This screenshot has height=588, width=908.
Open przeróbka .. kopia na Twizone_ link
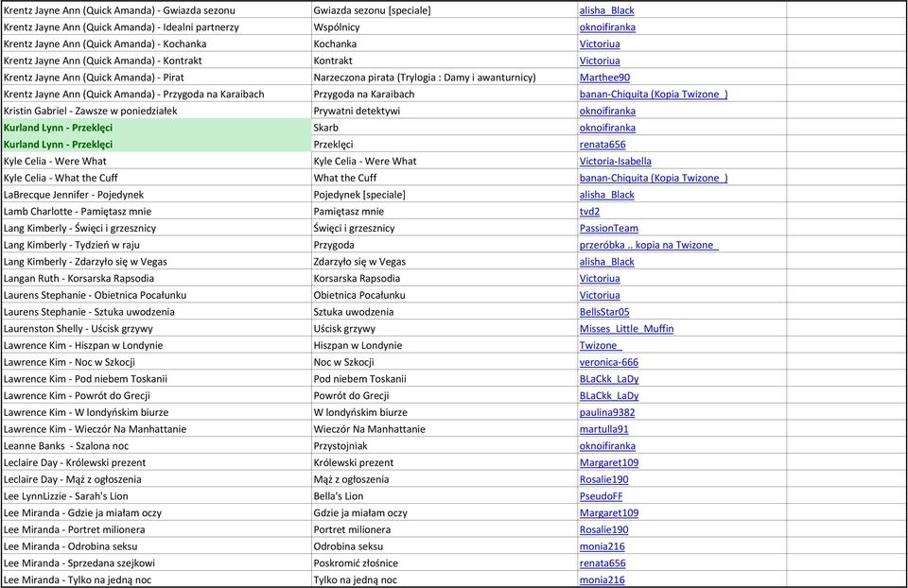(649, 246)
